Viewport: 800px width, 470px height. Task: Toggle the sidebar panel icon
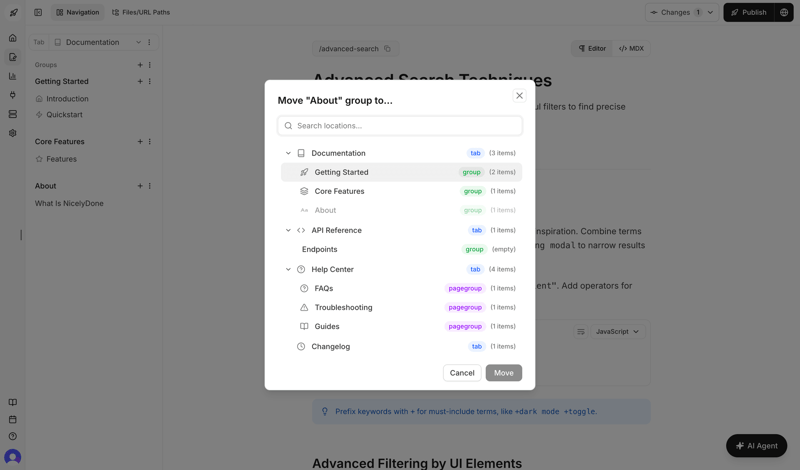(x=38, y=12)
